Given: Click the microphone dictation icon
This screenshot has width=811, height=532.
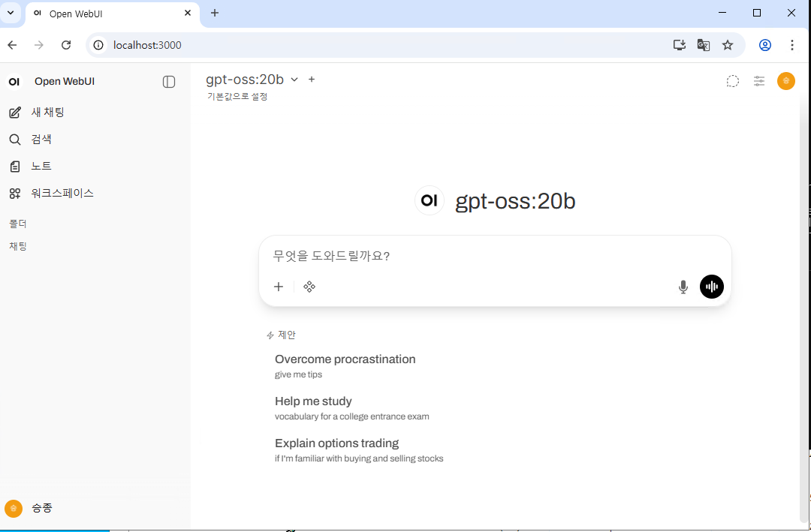Looking at the screenshot, I should tap(683, 287).
